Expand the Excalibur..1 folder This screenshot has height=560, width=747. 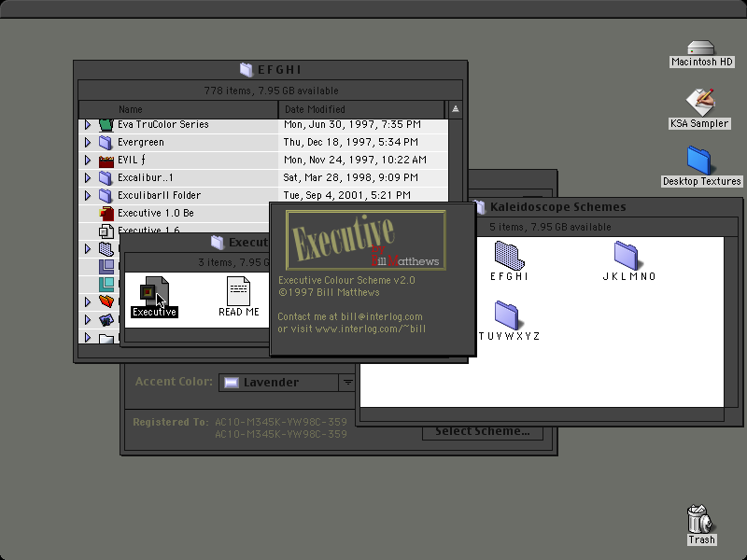coord(88,177)
